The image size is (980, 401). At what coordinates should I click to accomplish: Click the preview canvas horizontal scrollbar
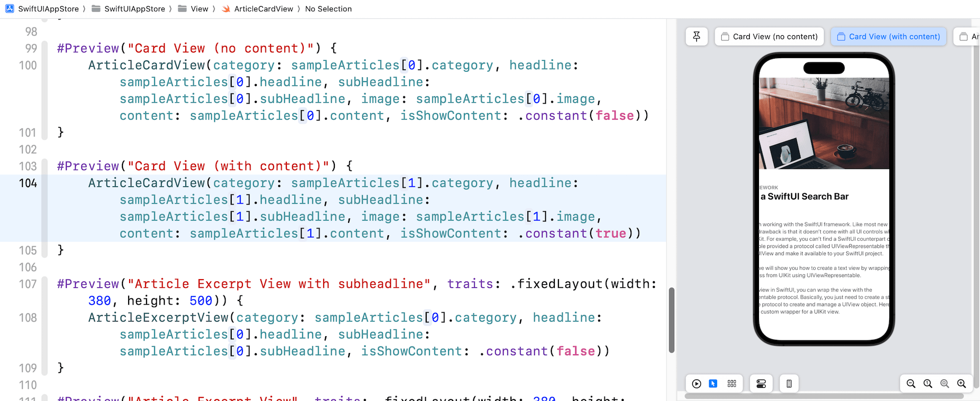(x=824, y=396)
